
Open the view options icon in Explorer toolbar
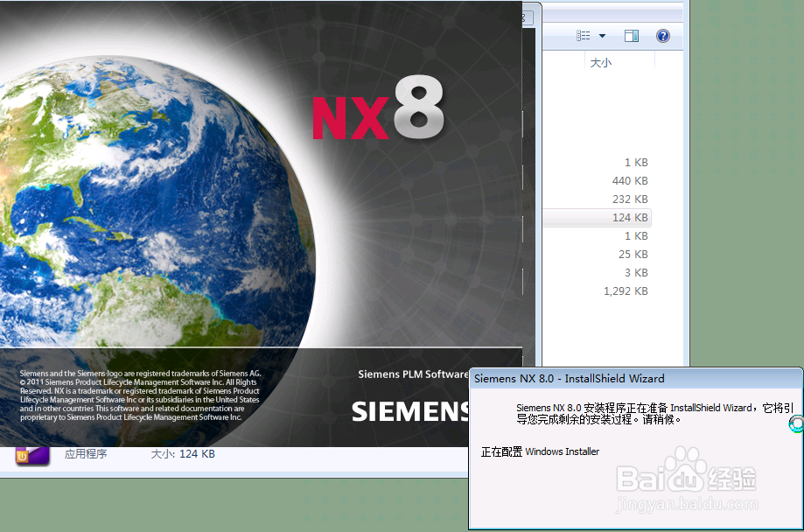583,35
